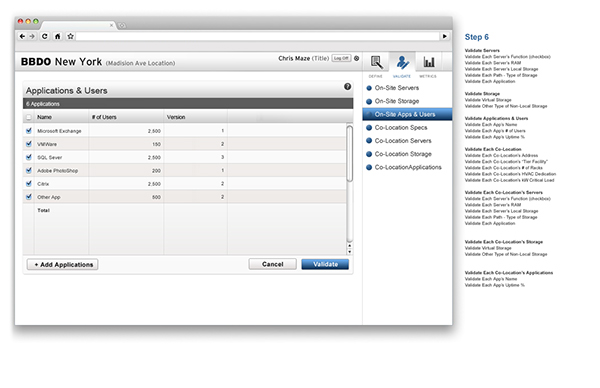Open Co-Location Servers section
Image resolution: width=600 pixels, height=388 pixels.
tap(403, 141)
